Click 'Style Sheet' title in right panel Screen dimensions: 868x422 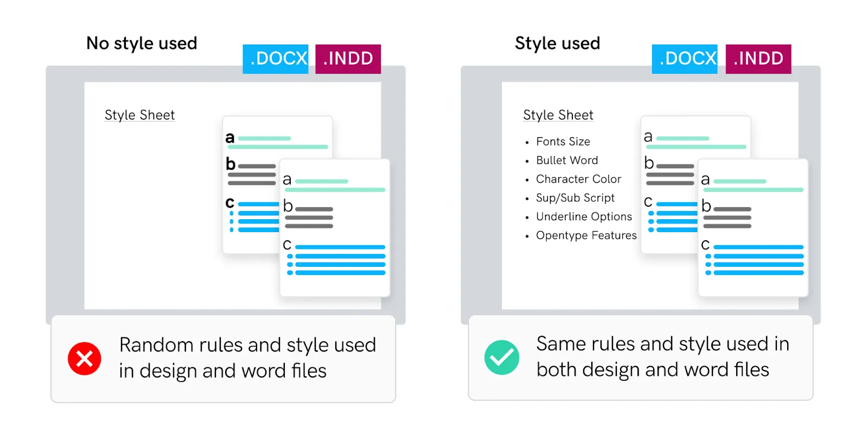pyautogui.click(x=558, y=115)
